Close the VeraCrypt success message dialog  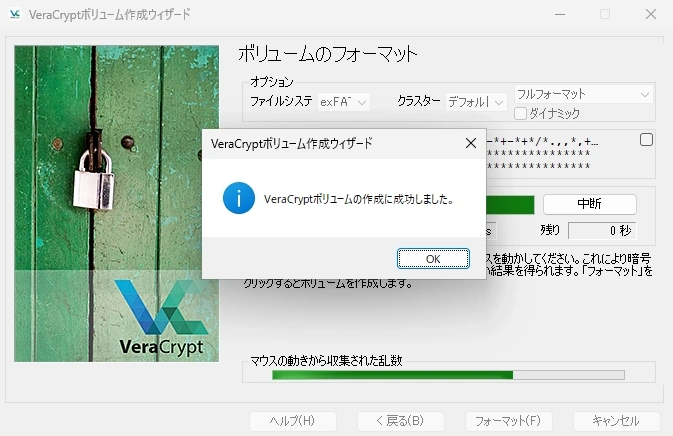471,143
